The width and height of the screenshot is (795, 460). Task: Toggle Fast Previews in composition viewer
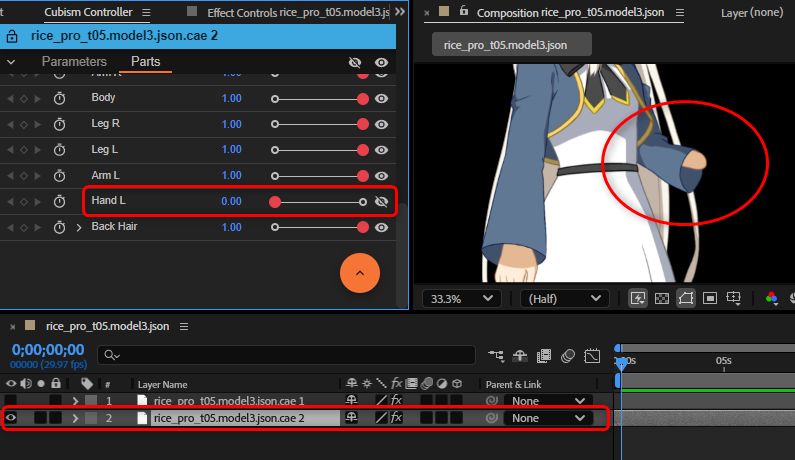tap(638, 298)
